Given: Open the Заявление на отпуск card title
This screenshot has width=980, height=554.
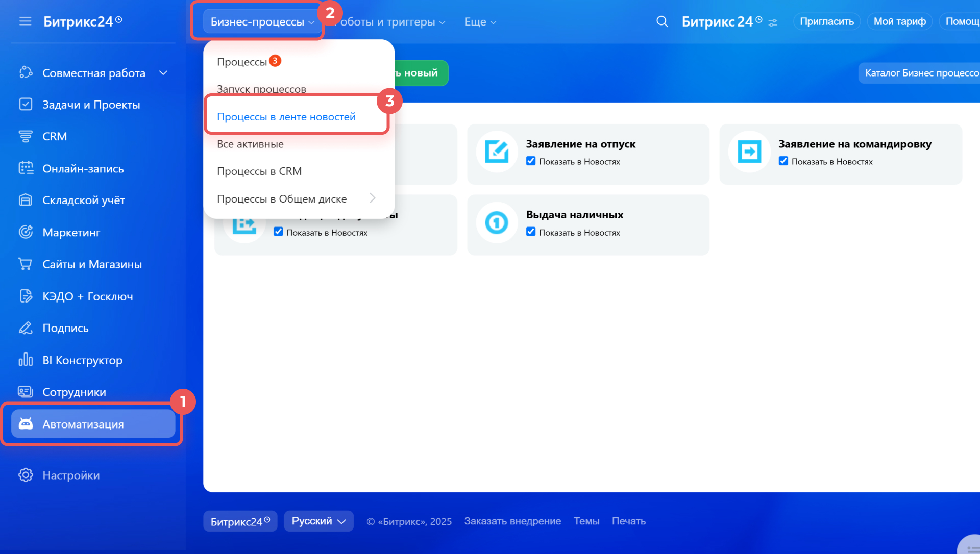Looking at the screenshot, I should [x=581, y=144].
